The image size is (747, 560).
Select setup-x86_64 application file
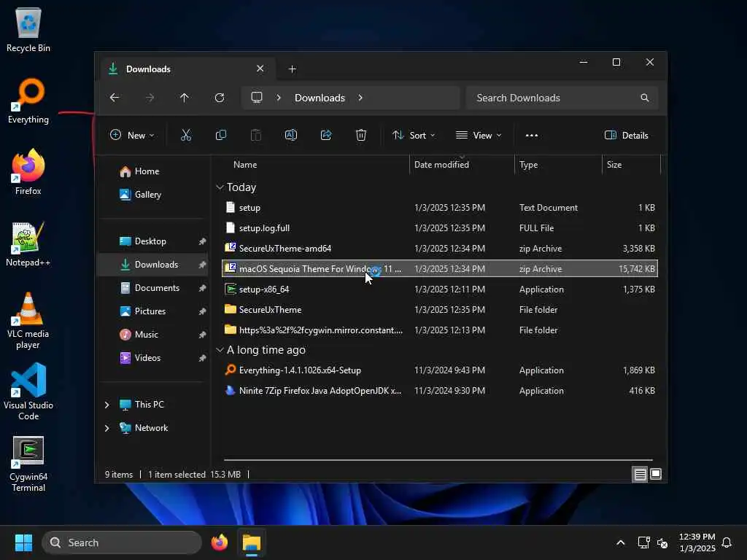click(439, 289)
